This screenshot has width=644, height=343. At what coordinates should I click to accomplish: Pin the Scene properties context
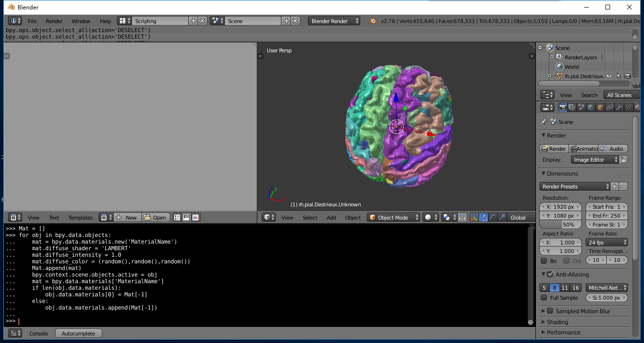click(544, 122)
